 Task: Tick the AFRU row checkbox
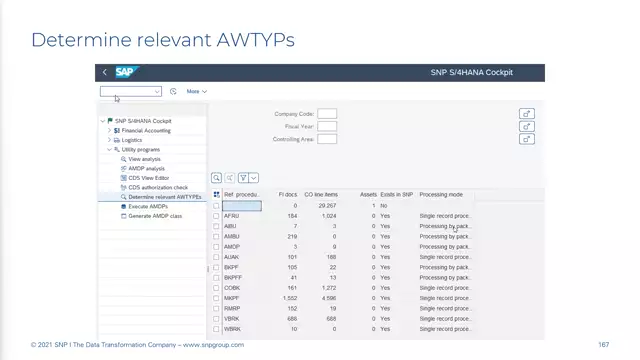[x=216, y=216]
